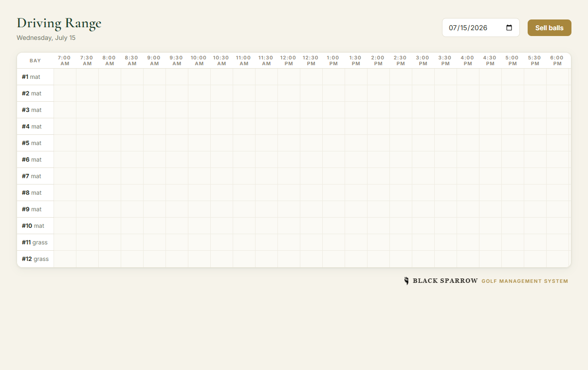The height and width of the screenshot is (370, 588).
Task: Click the 07/15/2026 date input field
Action: 481,28
